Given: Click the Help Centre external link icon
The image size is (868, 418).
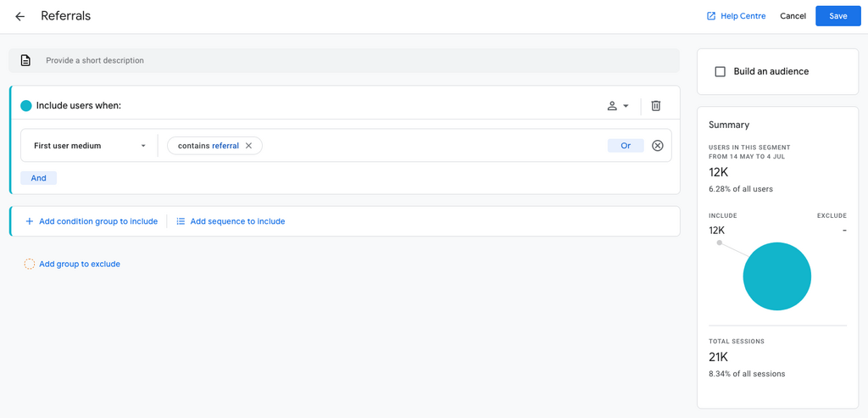Looking at the screenshot, I should pyautogui.click(x=711, y=16).
